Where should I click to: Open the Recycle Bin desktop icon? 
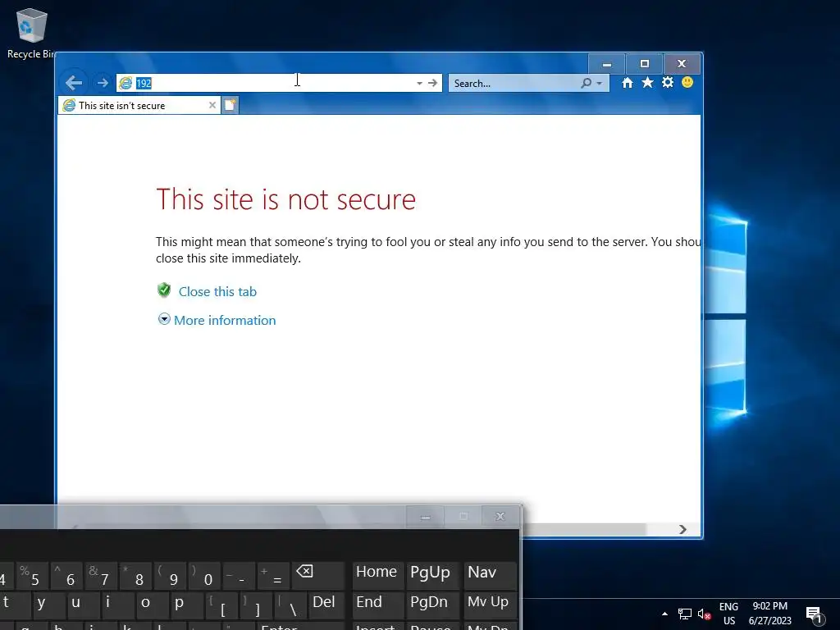pyautogui.click(x=32, y=33)
